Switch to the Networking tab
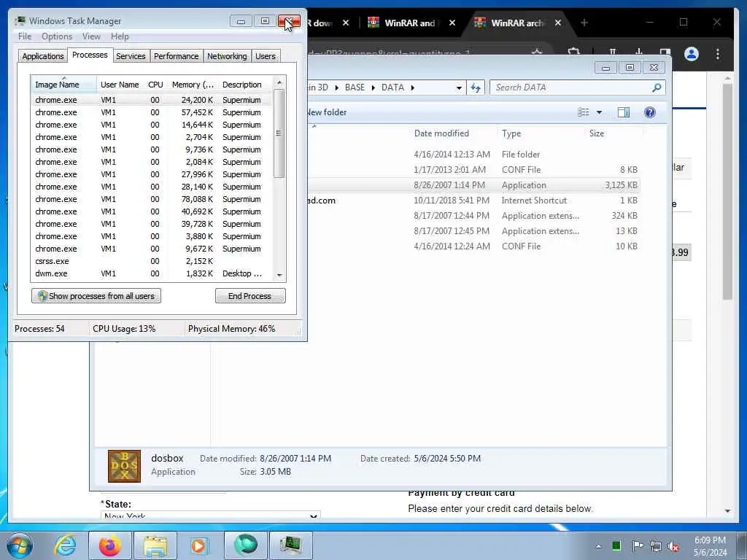The width and height of the screenshot is (747, 560). pos(227,56)
